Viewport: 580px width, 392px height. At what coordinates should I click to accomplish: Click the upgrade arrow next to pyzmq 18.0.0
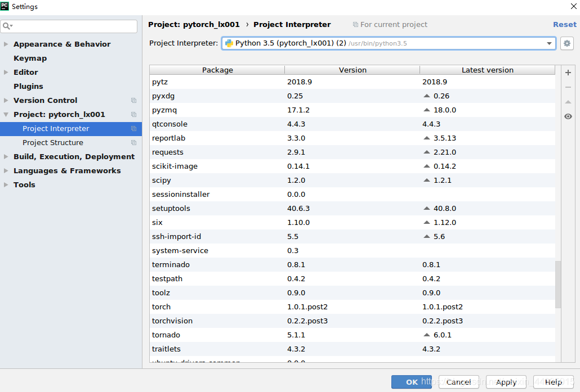(x=426, y=110)
